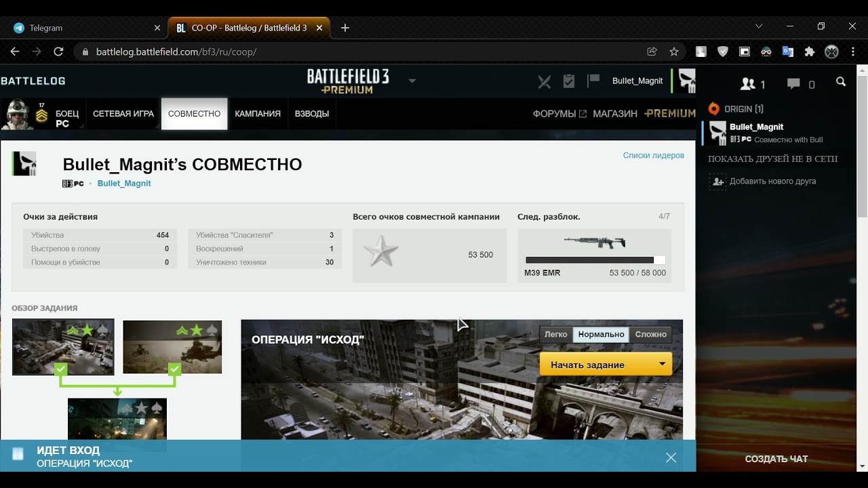Viewport: 868px width, 488px height.
Task: Bookmark this page with star icon
Action: 673,52
